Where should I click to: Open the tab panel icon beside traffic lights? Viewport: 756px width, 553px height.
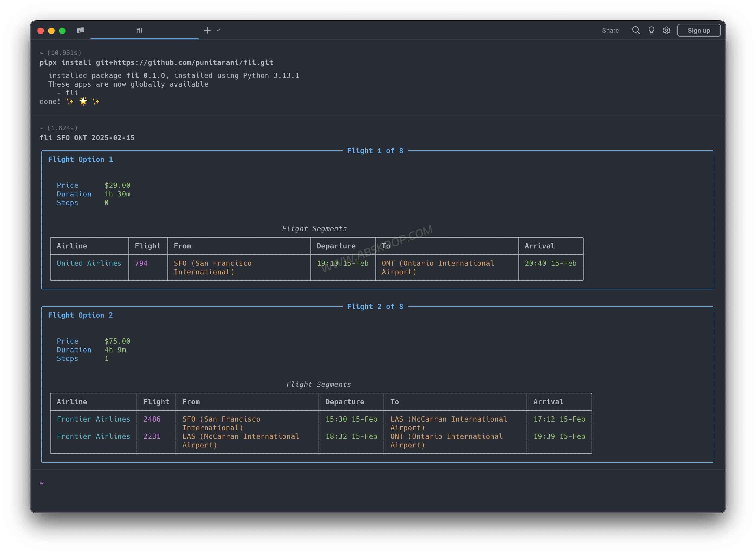click(80, 31)
